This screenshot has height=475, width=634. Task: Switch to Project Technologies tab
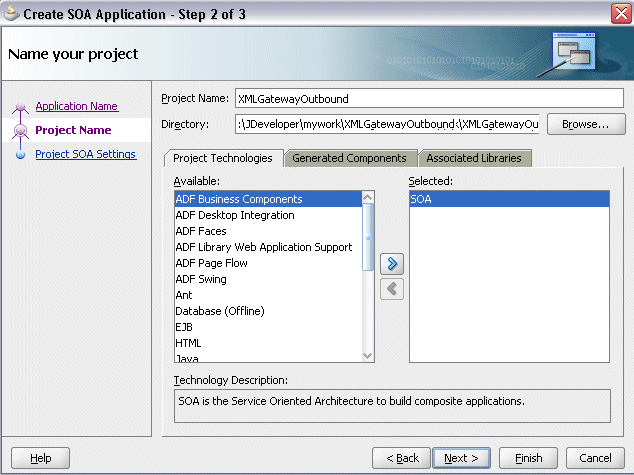pyautogui.click(x=223, y=158)
